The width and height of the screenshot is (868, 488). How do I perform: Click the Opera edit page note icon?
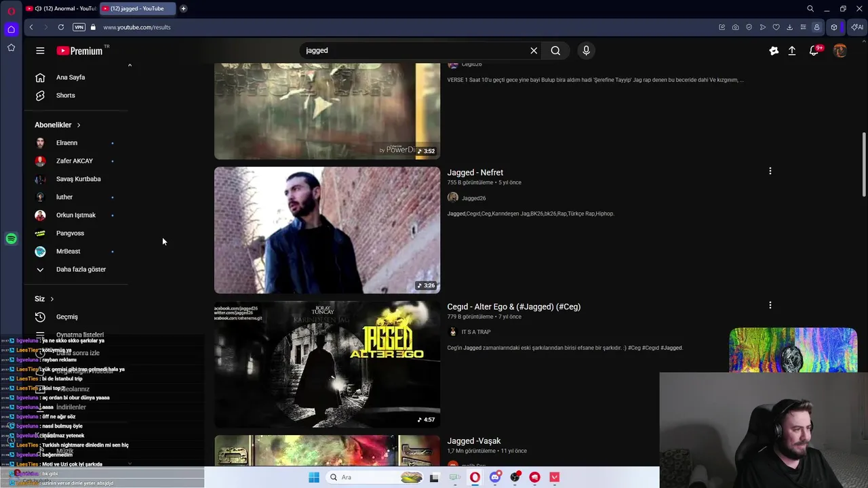[x=722, y=27]
